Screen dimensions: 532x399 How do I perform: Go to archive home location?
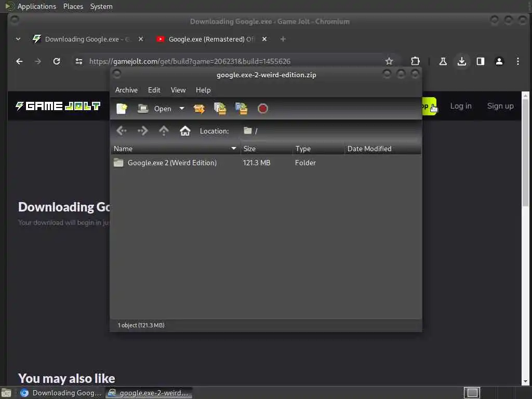click(185, 130)
